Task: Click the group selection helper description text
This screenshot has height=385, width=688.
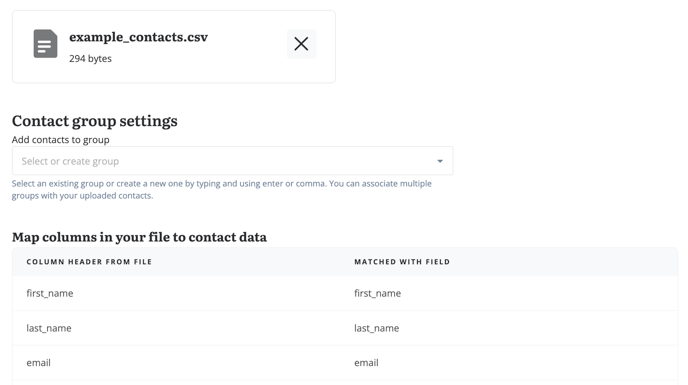Action: pos(222,190)
